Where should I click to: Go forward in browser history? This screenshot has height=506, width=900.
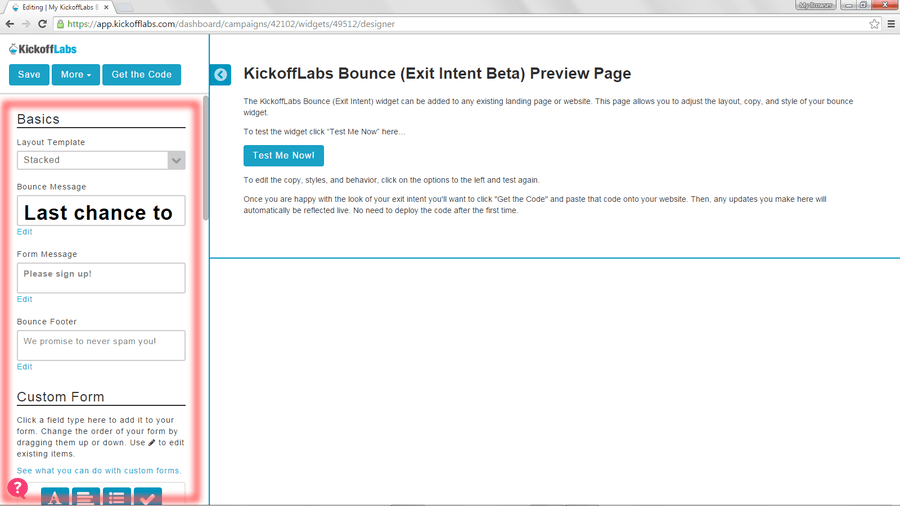[26, 24]
